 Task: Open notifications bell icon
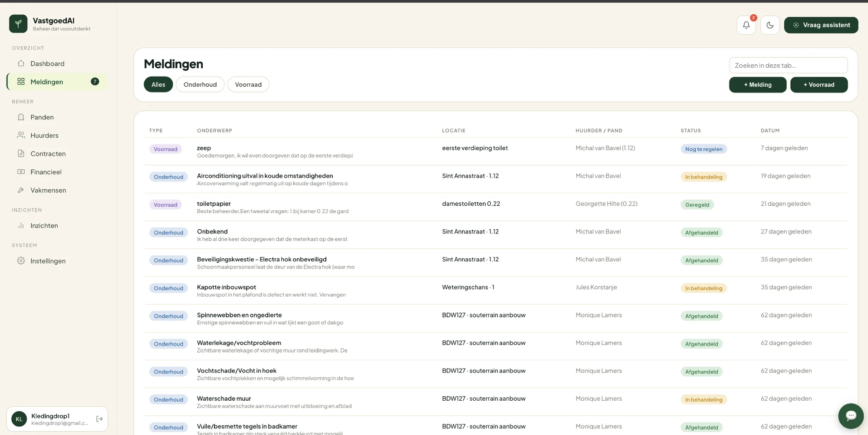tap(746, 25)
